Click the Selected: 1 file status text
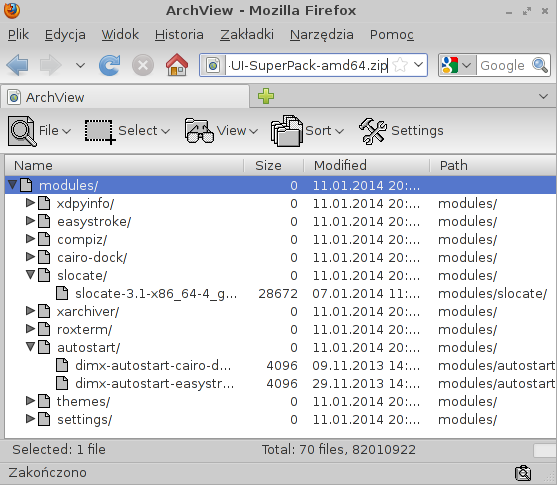557x485 pixels. click(x=59, y=450)
